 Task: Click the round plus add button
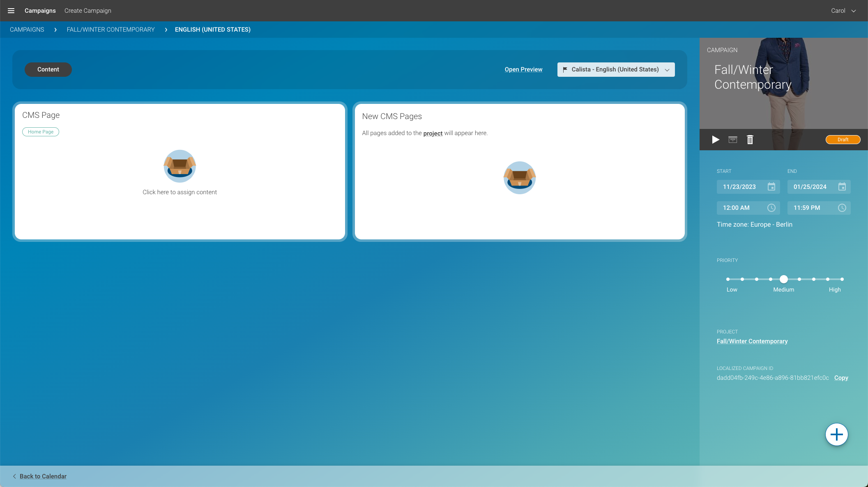(836, 434)
